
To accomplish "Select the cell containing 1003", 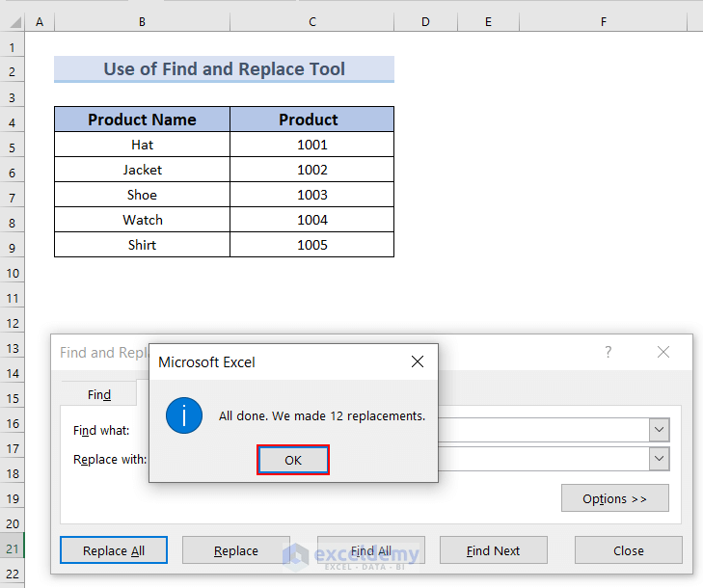I will (312, 195).
